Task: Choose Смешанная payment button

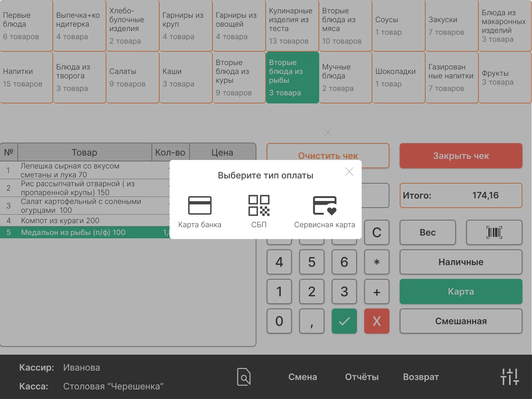Action: point(461,321)
